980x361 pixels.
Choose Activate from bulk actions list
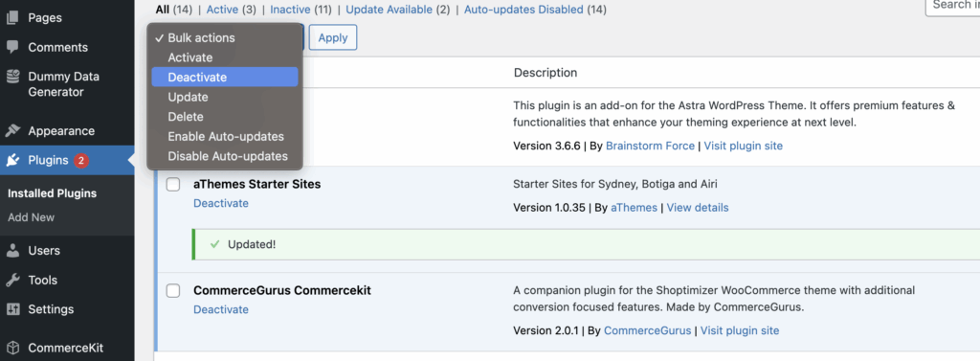coord(225,56)
